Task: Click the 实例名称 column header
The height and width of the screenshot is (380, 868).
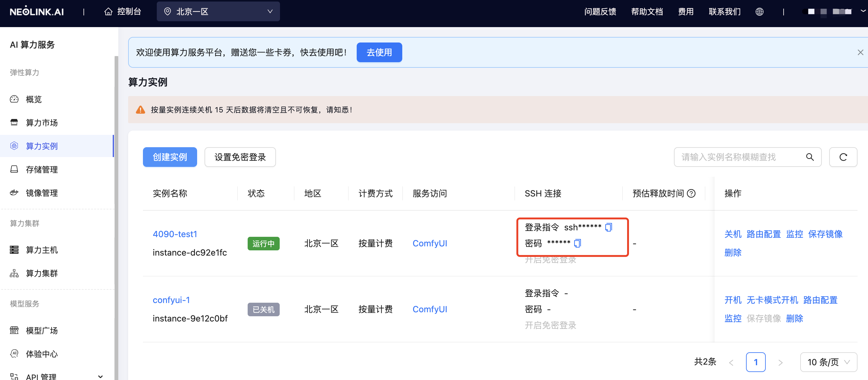Action: 170,193
